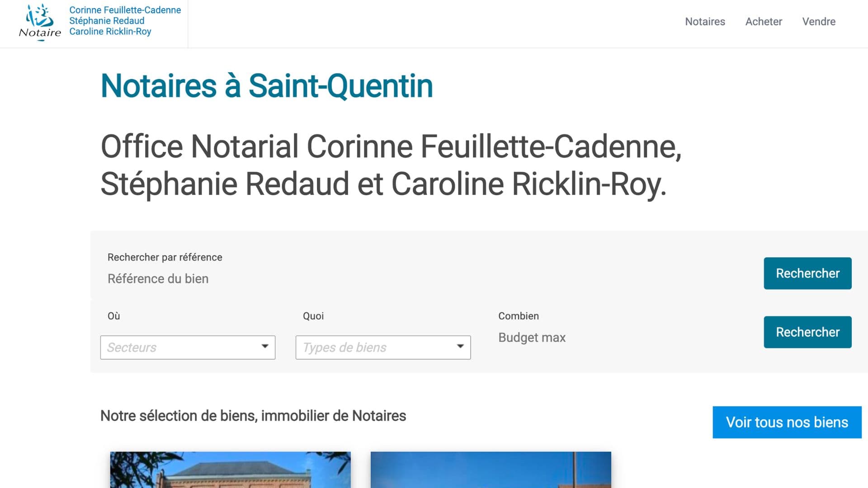Click Notre sélection de biens heading
Image resolution: width=868 pixels, height=488 pixels.
(253, 416)
